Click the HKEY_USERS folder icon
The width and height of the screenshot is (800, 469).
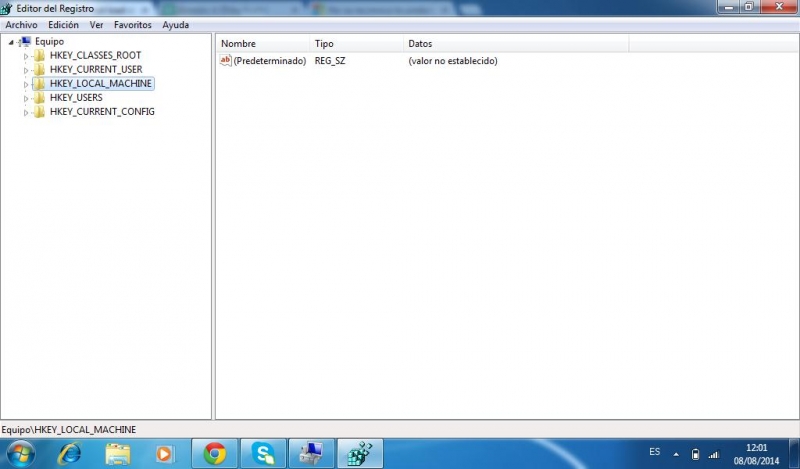[x=39, y=98]
